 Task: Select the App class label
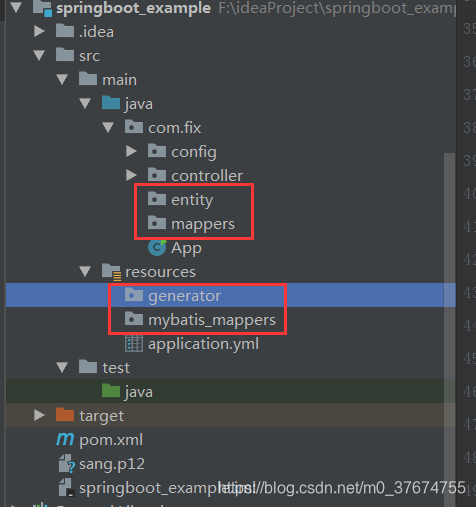point(186,248)
